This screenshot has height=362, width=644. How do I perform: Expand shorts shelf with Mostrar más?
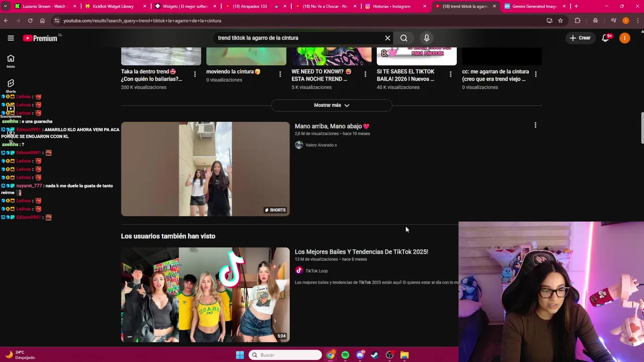(x=332, y=105)
